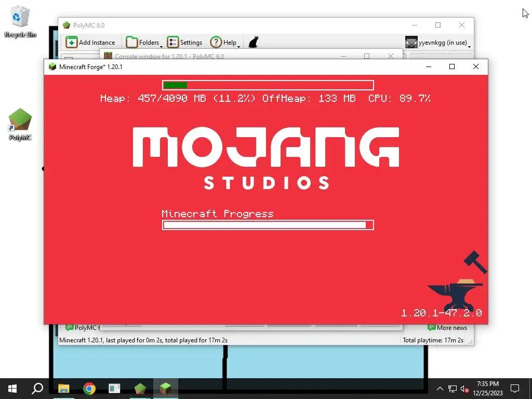Click the black cat icon in PolyMC toolbar
Image resolution: width=532 pixels, height=399 pixels.
tap(254, 43)
